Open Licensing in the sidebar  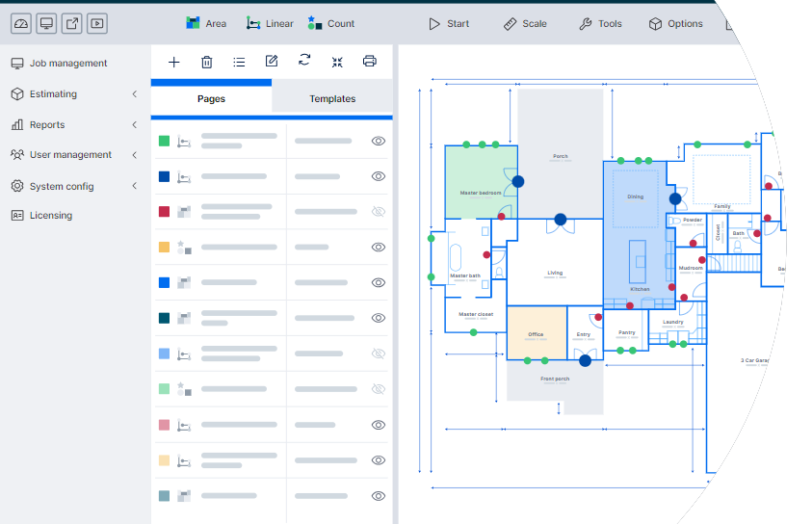pyautogui.click(x=51, y=216)
